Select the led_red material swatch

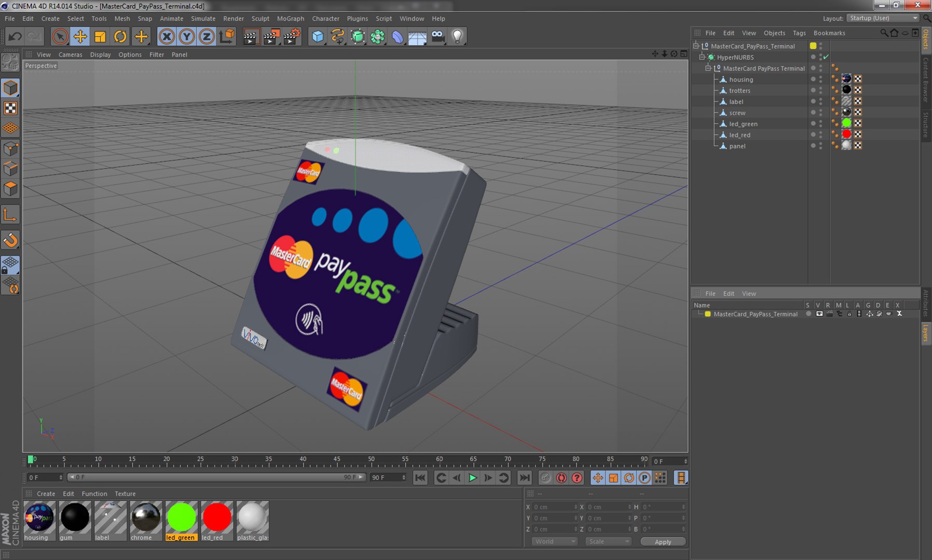pyautogui.click(x=217, y=521)
